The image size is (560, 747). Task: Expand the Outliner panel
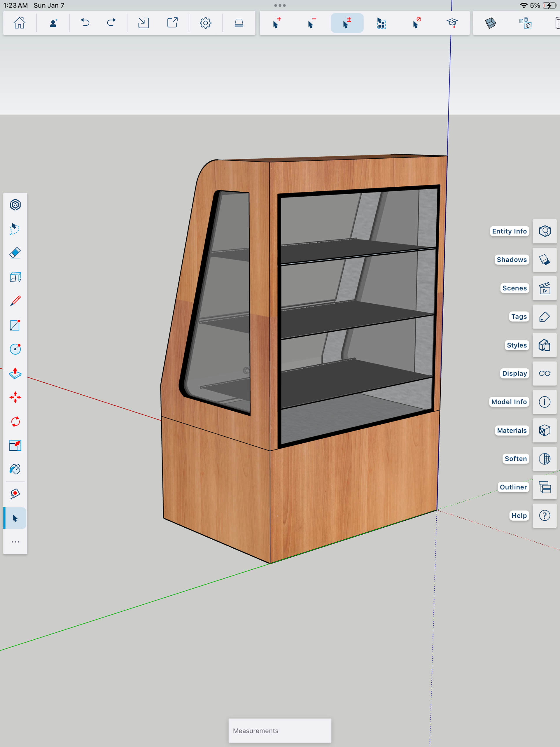point(545,487)
